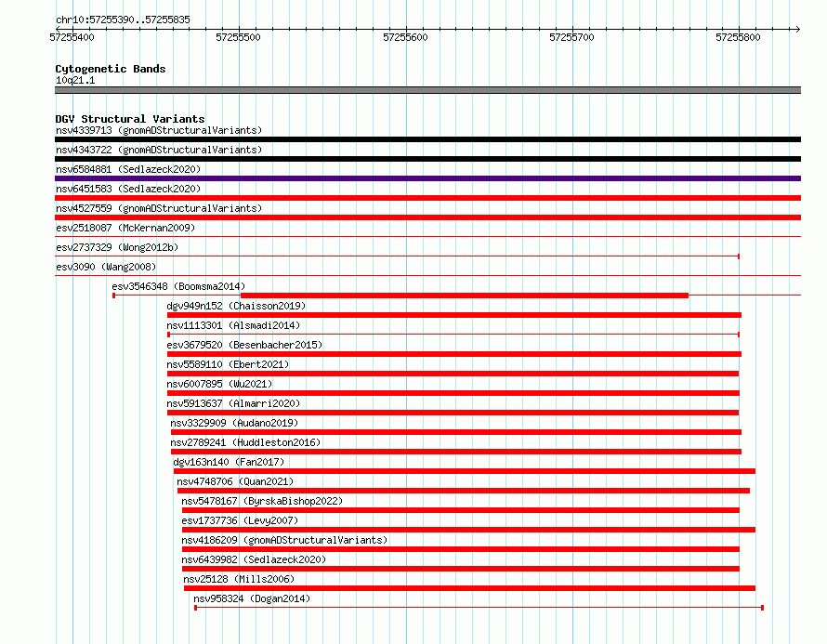Image resolution: width=827 pixels, height=644 pixels.
Task: Select nsv4527559 gnomADStructuralVariants label
Action: click(159, 208)
